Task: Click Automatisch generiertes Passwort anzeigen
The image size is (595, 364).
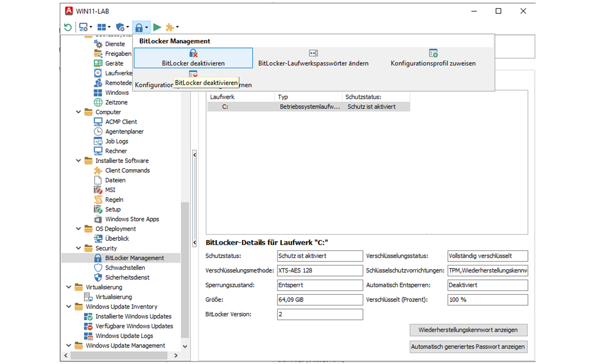Action: coord(469,347)
